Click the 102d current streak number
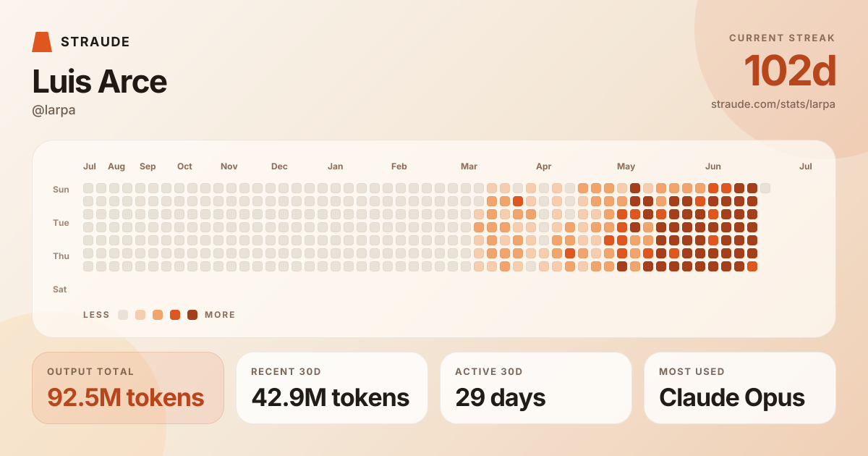This screenshot has height=456, width=868. 790,71
